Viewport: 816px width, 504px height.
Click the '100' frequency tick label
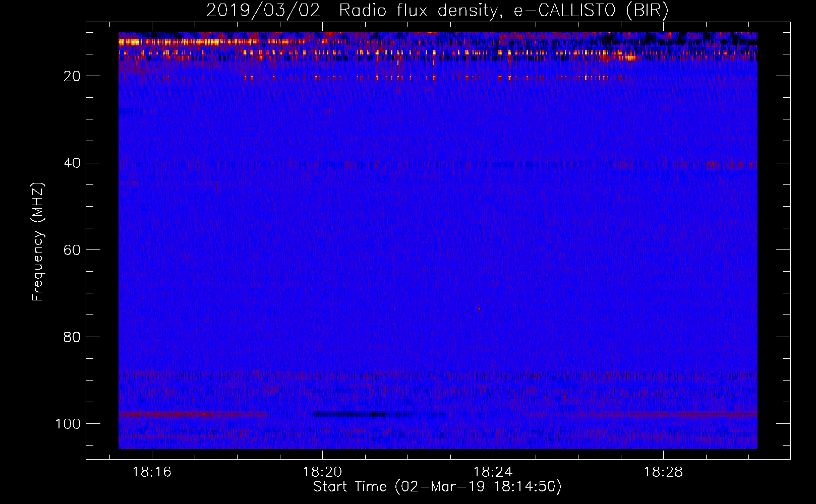(68, 424)
